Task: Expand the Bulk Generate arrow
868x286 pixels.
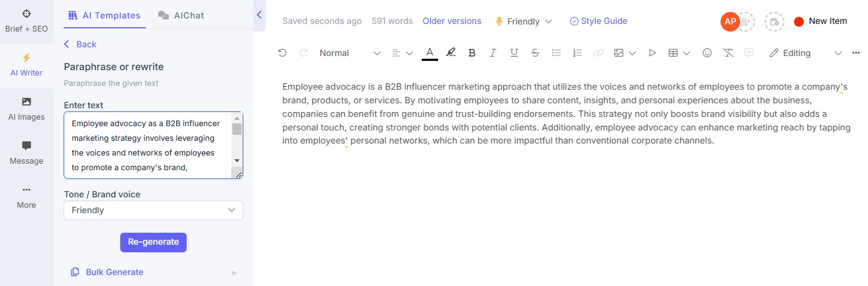Action: [235, 272]
